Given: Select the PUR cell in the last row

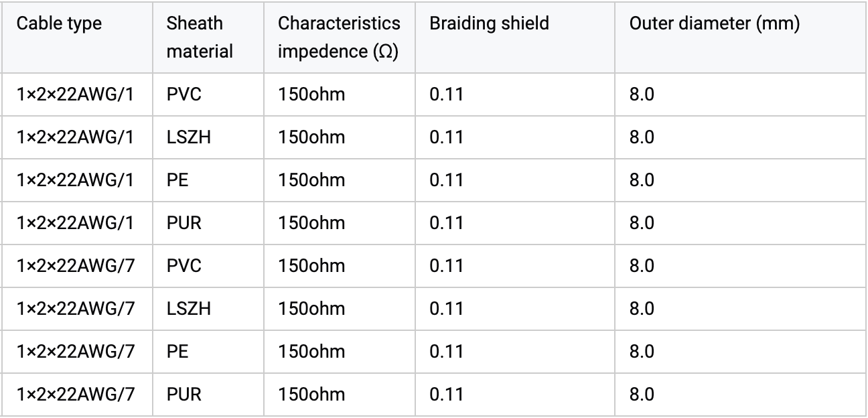Looking at the screenshot, I should pos(208,395).
